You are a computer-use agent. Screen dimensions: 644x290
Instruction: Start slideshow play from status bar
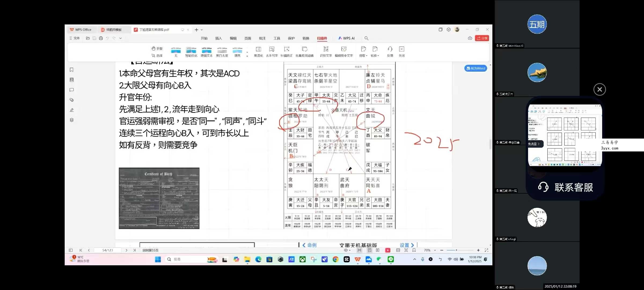(x=388, y=250)
